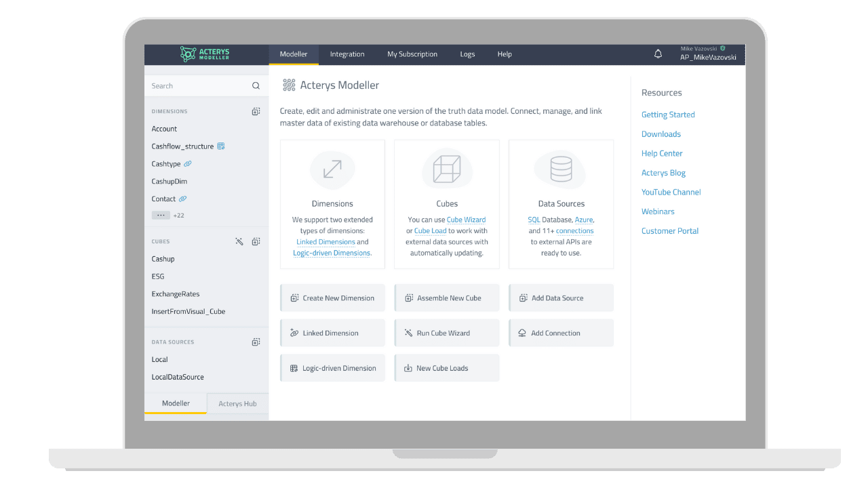Follow the Azure link
Image resolution: width=868 pixels, height=488 pixels.
point(584,220)
